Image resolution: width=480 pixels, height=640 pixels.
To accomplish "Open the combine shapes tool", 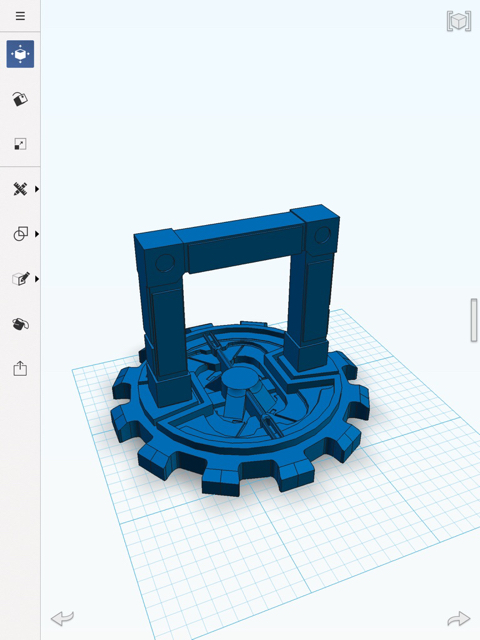I will 21,234.
